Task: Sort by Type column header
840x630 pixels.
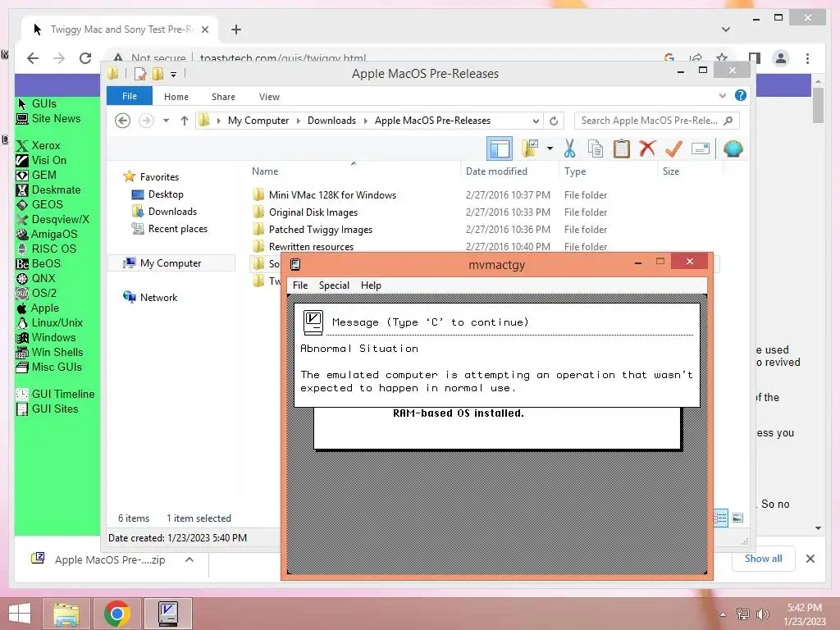Action: coord(575,171)
